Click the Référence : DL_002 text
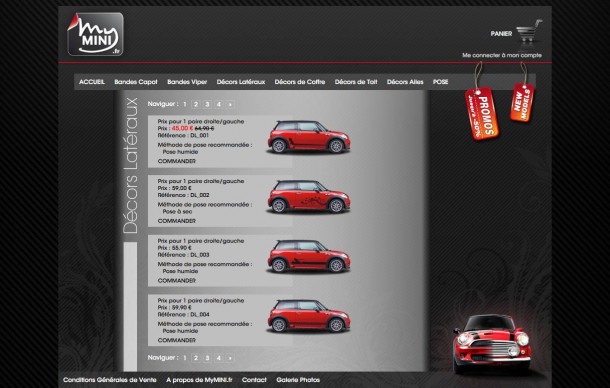610x388 pixels. (x=184, y=195)
